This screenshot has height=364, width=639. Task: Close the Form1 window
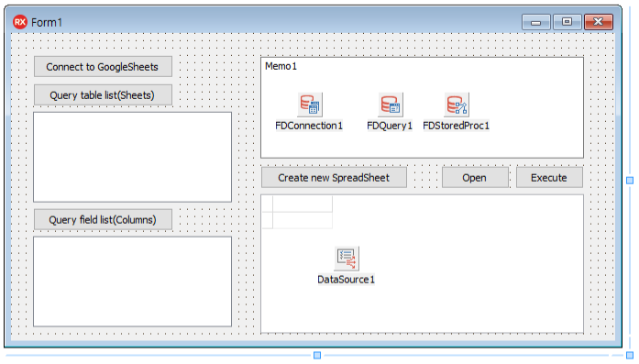coord(599,22)
